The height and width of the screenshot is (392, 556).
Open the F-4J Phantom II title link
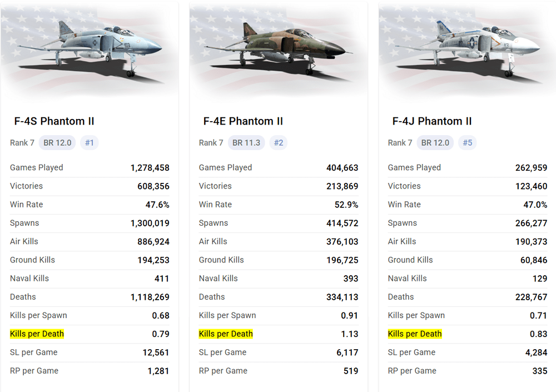coord(432,121)
